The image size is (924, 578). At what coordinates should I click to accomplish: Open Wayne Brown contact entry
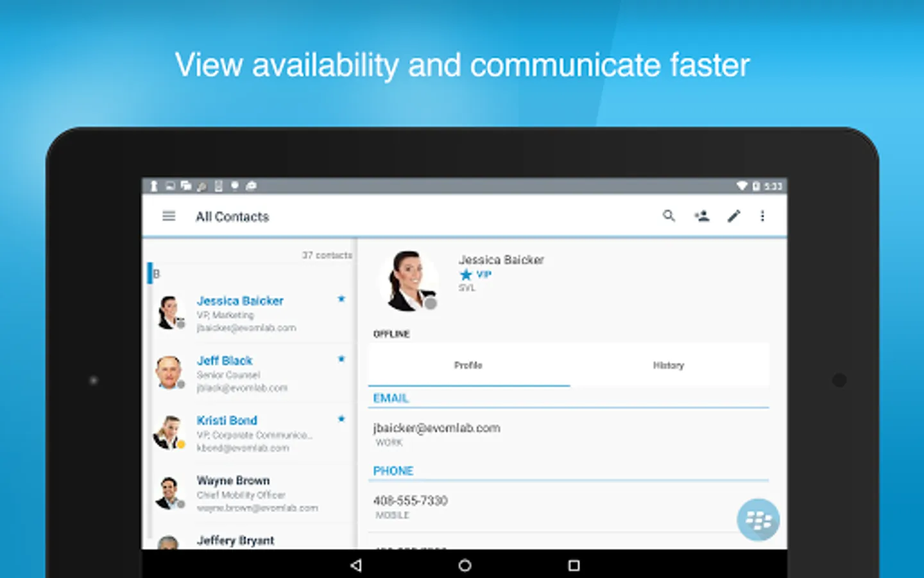[x=252, y=493]
